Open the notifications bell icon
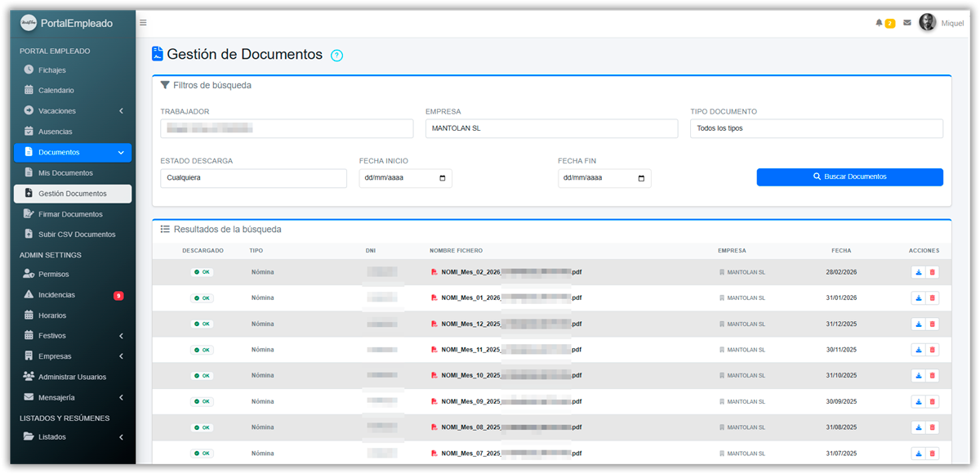Viewport: 980px width, 474px height. 879,23
